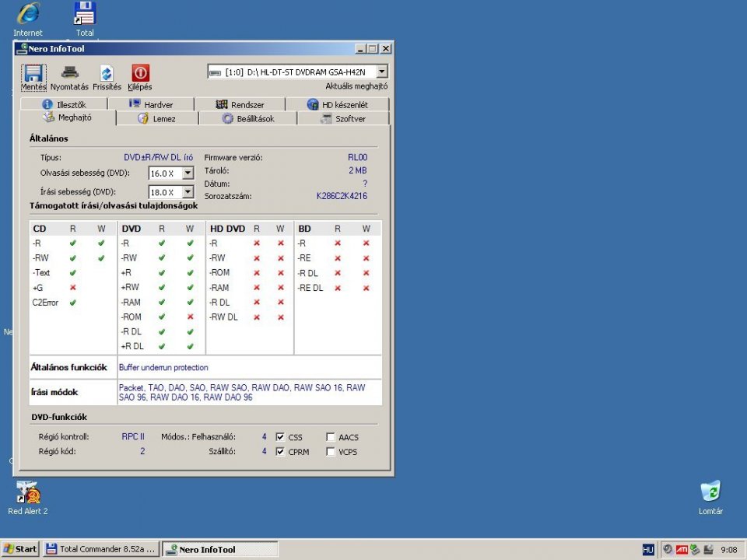Click the tray icon left of the clock

coord(708,550)
